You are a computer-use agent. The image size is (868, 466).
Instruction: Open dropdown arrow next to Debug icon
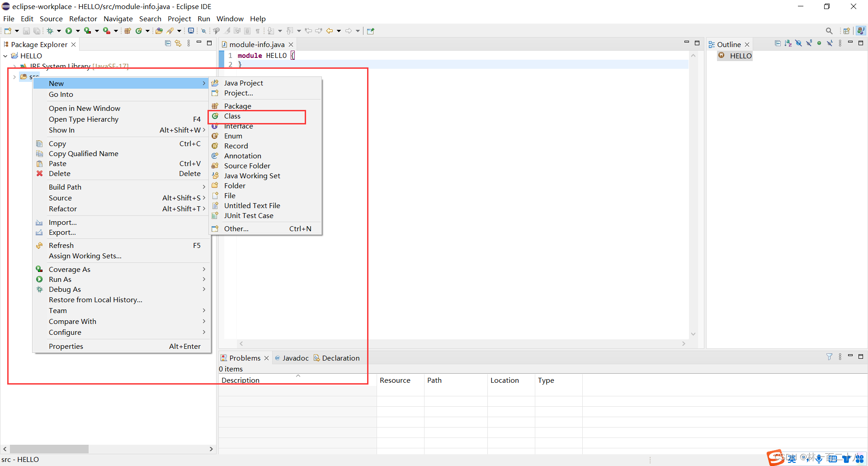click(x=59, y=31)
